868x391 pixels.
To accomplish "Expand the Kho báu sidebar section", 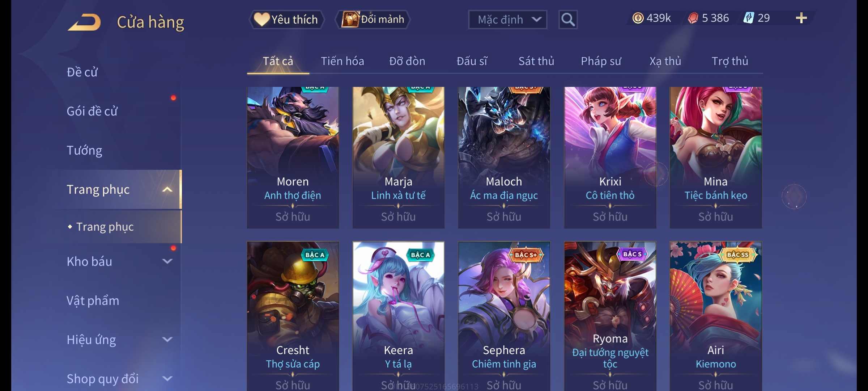I will pyautogui.click(x=167, y=261).
